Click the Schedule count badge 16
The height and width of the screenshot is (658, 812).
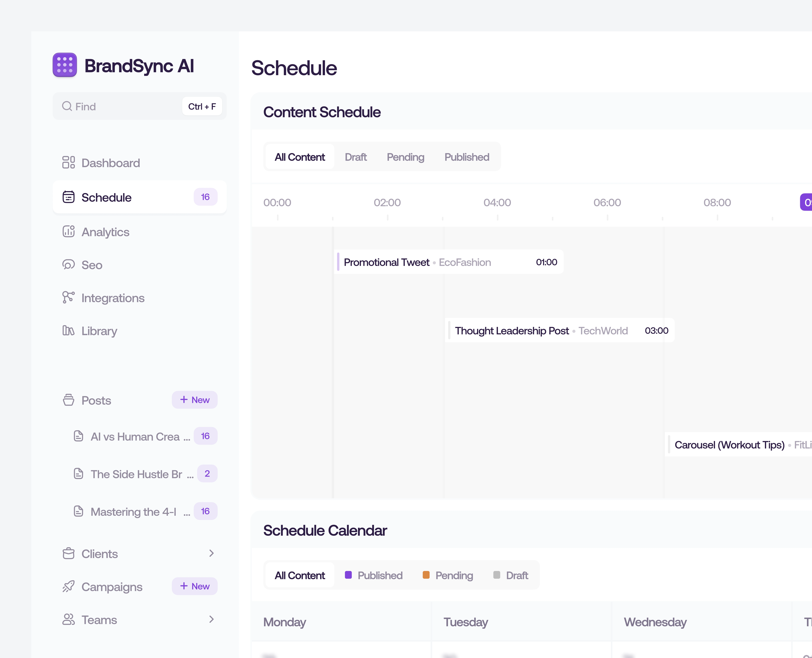[205, 197]
